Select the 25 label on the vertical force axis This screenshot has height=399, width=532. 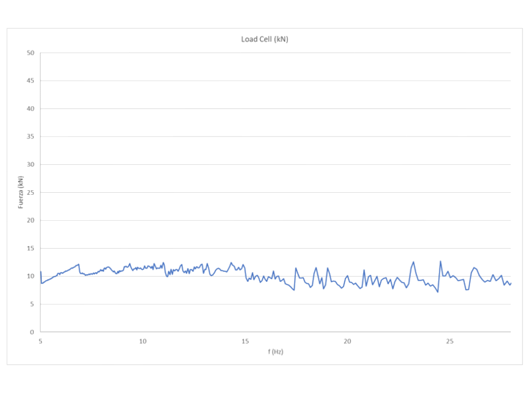click(x=30, y=192)
